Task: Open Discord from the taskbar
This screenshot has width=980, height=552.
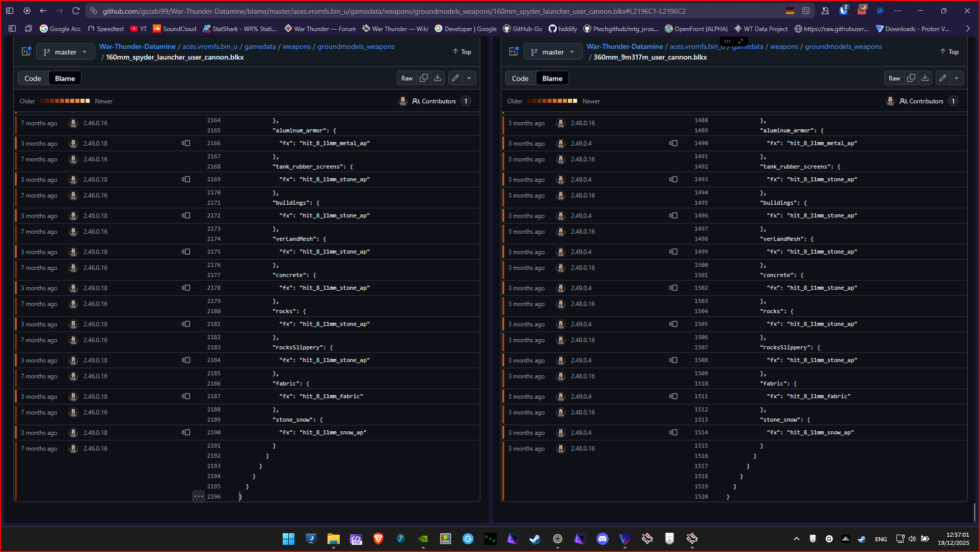Action: click(x=603, y=539)
